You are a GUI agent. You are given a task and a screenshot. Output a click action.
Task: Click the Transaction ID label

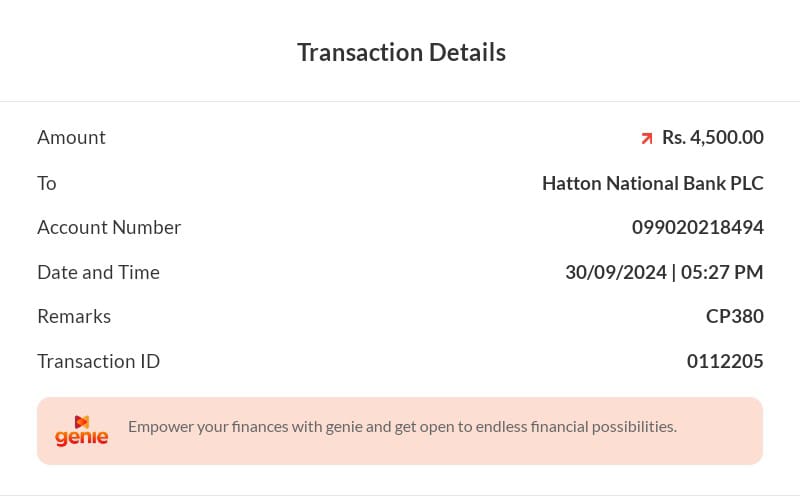98,361
